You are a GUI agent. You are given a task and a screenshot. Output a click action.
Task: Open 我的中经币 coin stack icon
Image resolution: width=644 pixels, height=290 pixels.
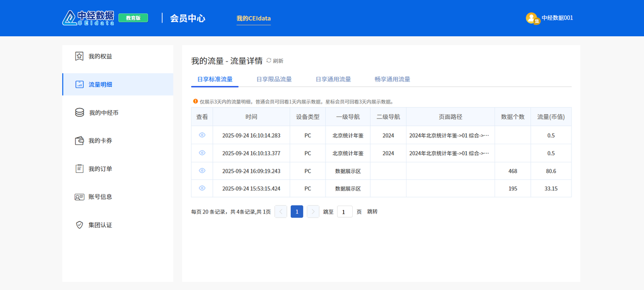coord(79,113)
